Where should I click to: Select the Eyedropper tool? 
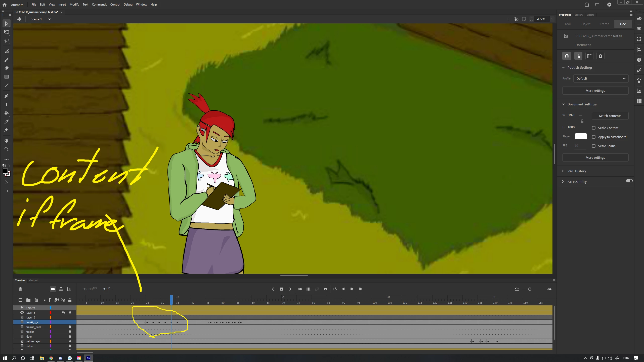coord(7,122)
